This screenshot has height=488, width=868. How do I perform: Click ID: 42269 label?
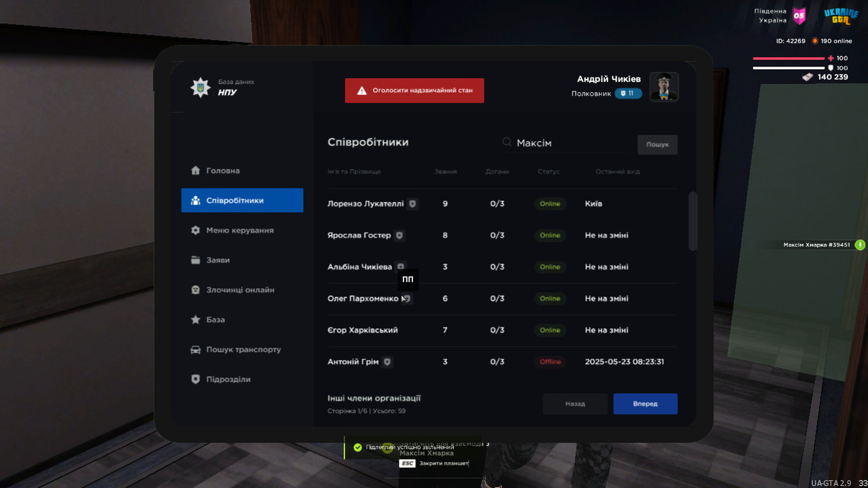[x=791, y=41]
